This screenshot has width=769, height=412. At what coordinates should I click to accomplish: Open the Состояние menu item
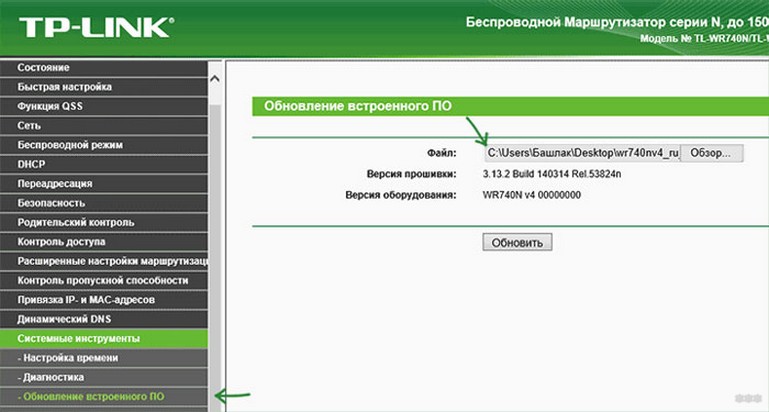tap(103, 68)
